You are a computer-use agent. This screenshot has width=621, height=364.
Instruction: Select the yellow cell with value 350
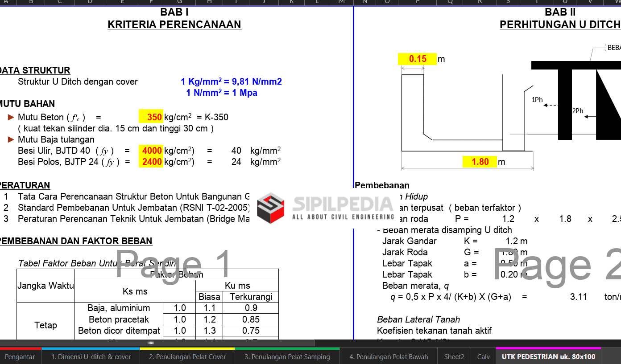pyautogui.click(x=151, y=117)
